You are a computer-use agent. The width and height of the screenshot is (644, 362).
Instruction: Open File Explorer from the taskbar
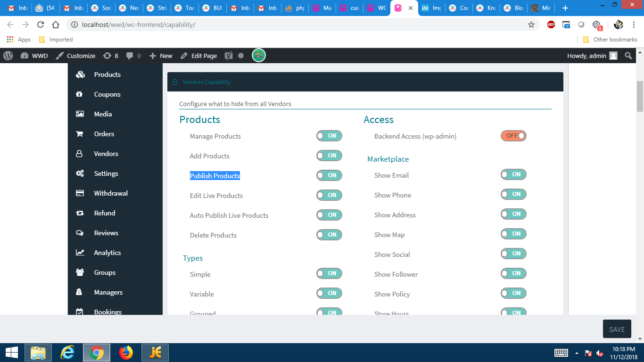tap(38, 353)
